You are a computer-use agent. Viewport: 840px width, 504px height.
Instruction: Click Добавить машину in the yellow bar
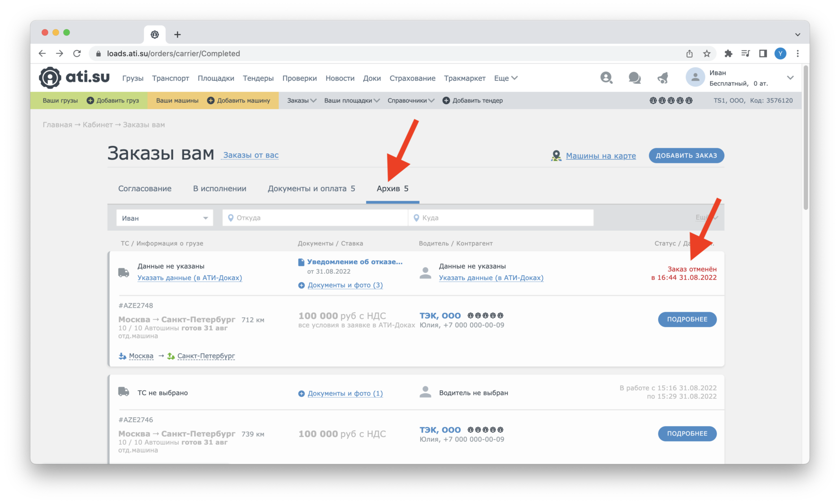click(x=239, y=100)
